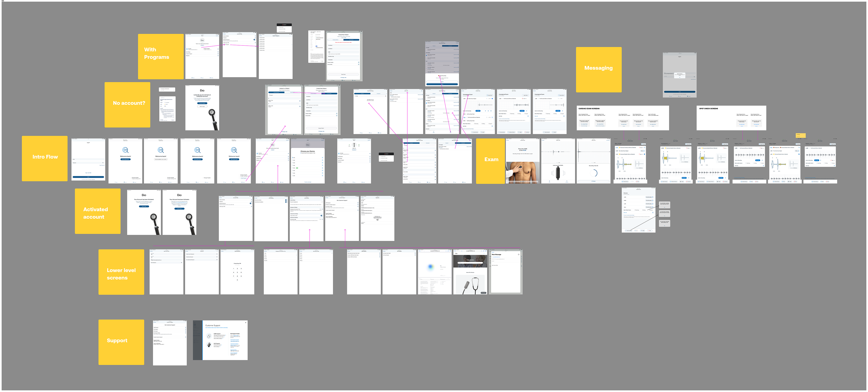Click the small yellow sticky note above Spot Check screens
This screenshot has width=868, height=392.
[800, 135]
